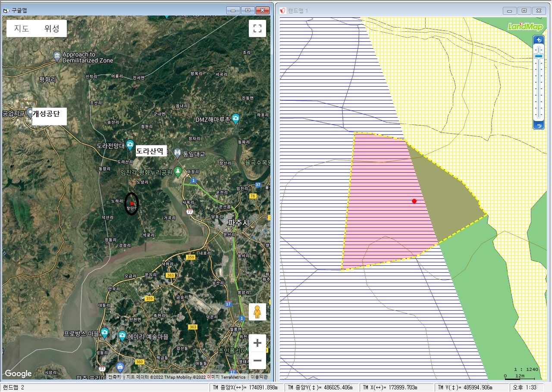This screenshot has height=392, width=552.
Task: Click the LandMap zoom slider handle
Action: (x=539, y=56)
